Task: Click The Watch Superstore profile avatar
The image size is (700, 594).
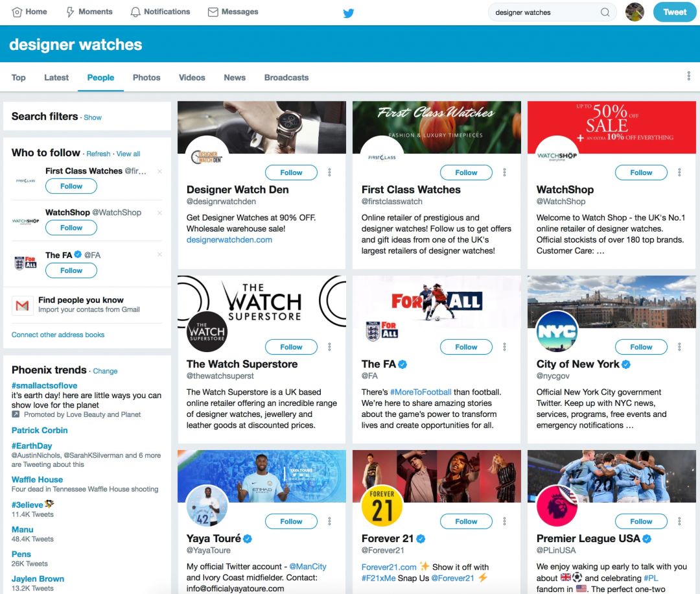Action: point(207,331)
